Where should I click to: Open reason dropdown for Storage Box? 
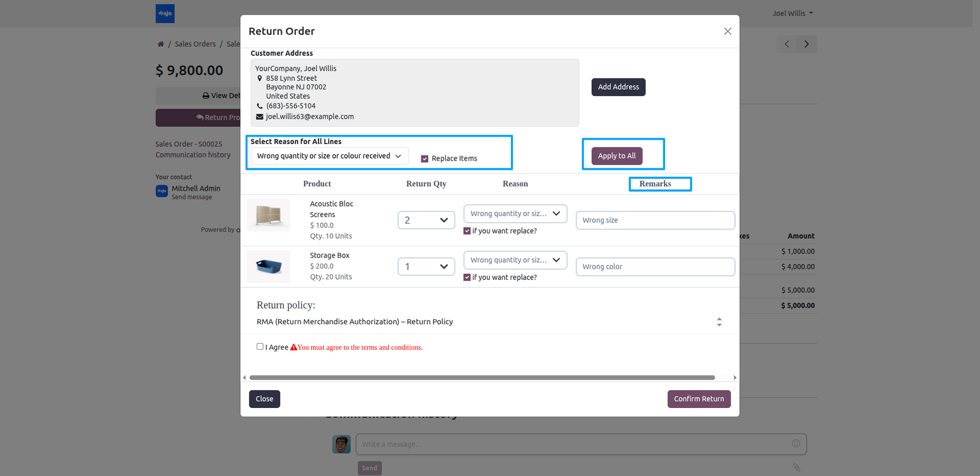(515, 260)
